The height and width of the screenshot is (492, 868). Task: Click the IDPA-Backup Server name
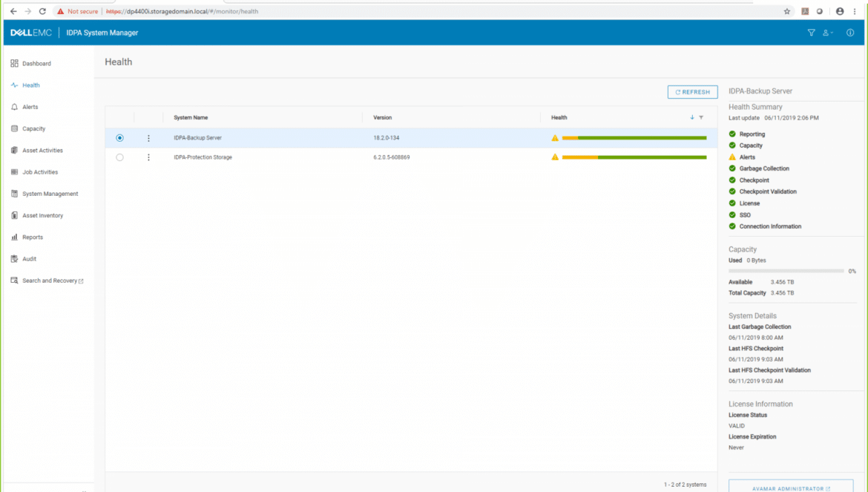197,138
